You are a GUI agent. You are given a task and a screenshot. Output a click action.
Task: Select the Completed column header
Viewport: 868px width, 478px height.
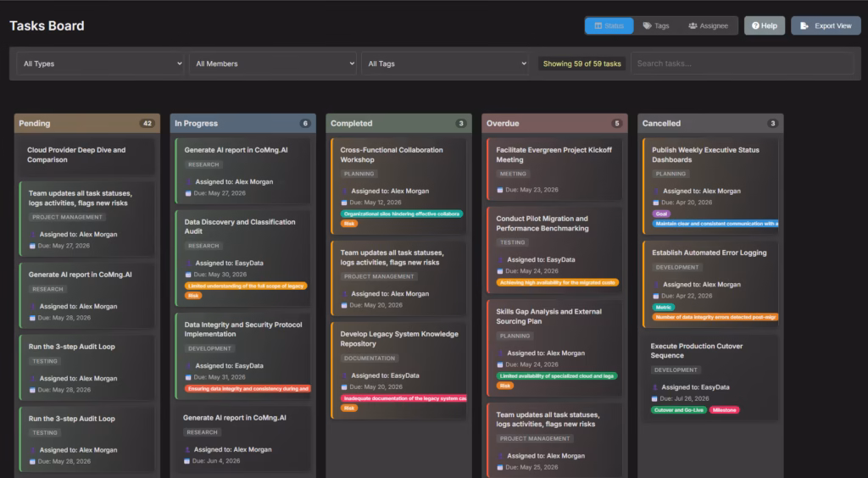tap(398, 124)
